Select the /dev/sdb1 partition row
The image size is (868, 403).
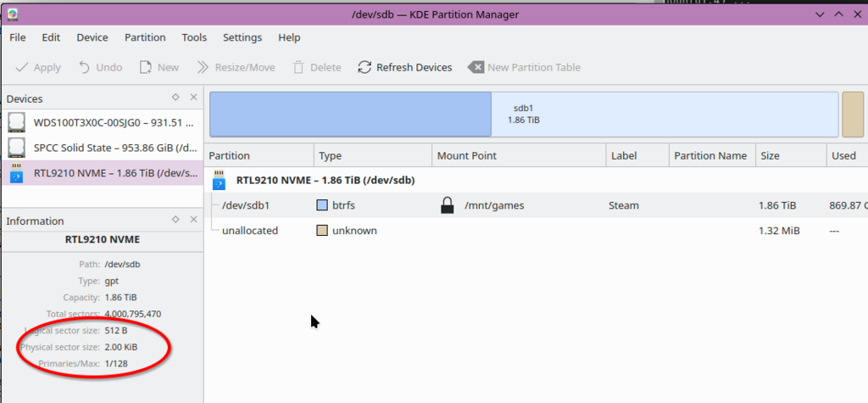click(246, 205)
